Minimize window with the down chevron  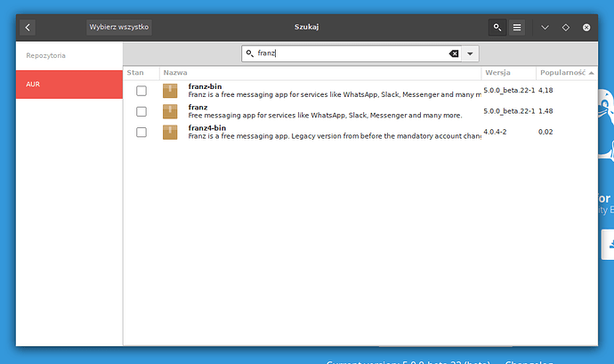click(x=545, y=28)
